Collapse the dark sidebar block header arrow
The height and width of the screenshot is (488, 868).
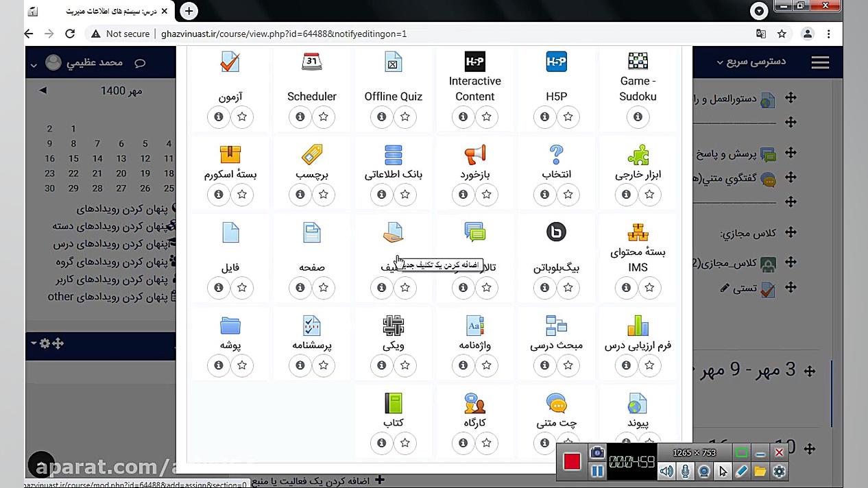click(x=33, y=343)
